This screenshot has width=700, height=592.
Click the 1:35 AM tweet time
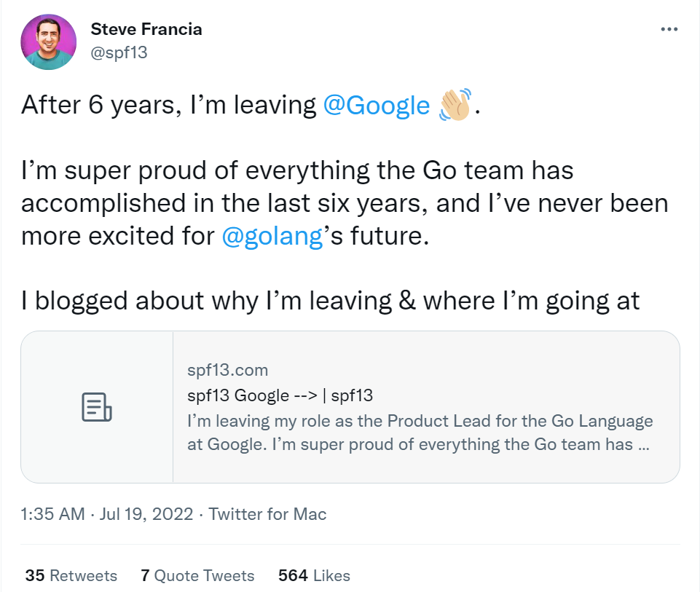[x=53, y=514]
